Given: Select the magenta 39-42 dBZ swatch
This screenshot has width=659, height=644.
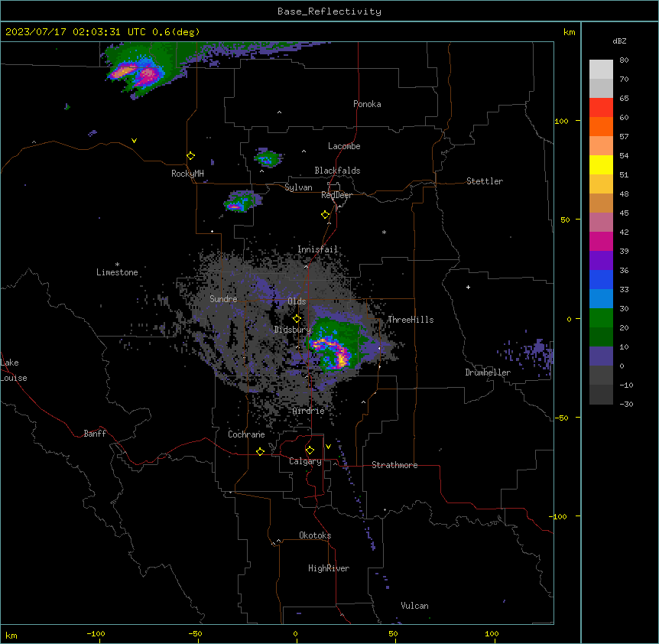Looking at the screenshot, I should [x=601, y=241].
